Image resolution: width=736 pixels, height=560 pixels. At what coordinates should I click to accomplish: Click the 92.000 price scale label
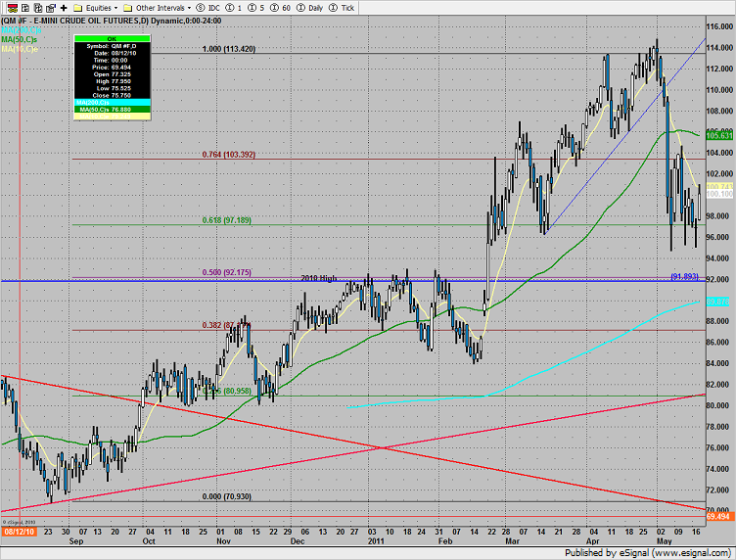tap(717, 279)
